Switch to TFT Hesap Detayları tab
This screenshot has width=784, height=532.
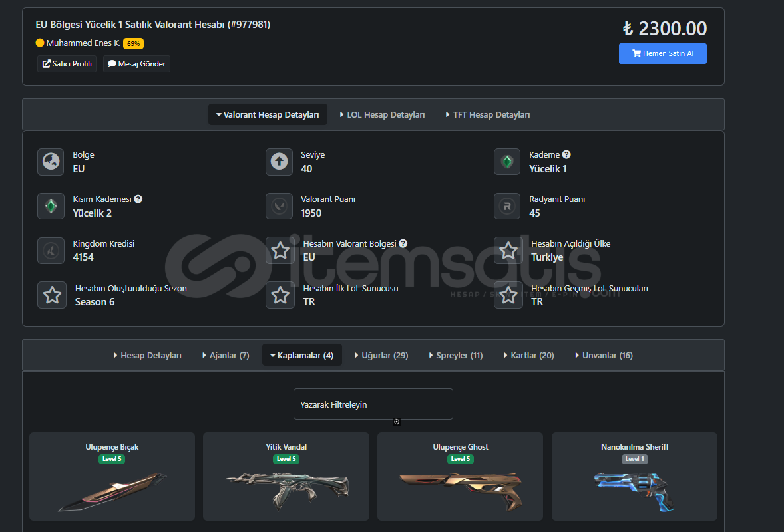pyautogui.click(x=487, y=114)
